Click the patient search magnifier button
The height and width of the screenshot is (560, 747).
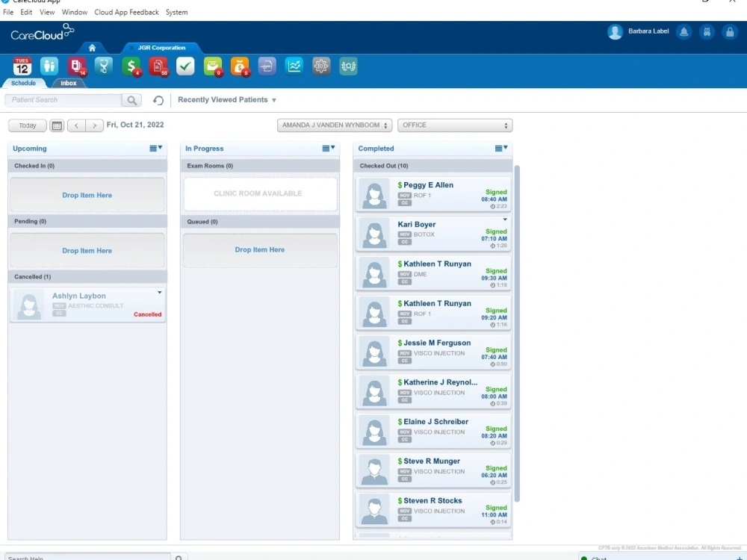(131, 100)
